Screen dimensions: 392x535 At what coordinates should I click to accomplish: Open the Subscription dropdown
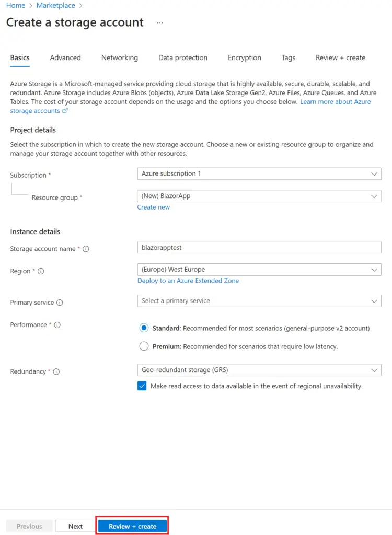pos(259,173)
